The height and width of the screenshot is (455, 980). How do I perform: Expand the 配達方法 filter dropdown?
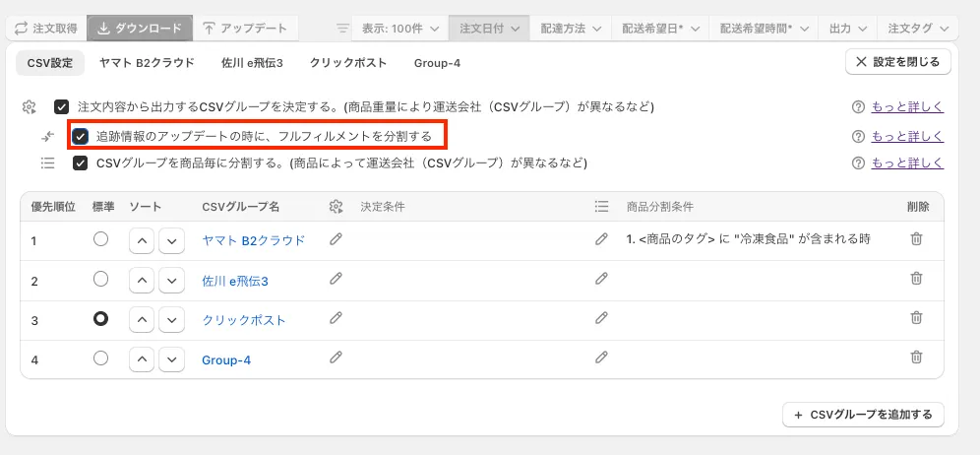[x=569, y=29]
